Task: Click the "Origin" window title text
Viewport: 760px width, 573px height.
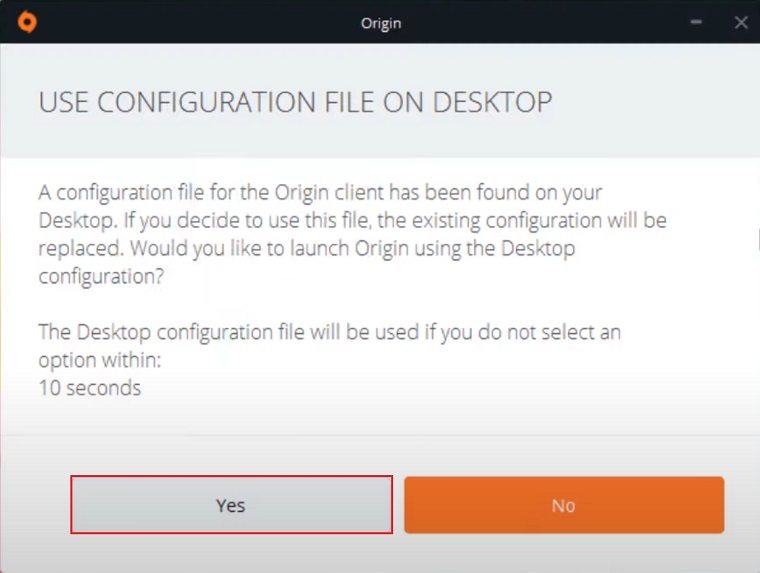Action: point(380,21)
